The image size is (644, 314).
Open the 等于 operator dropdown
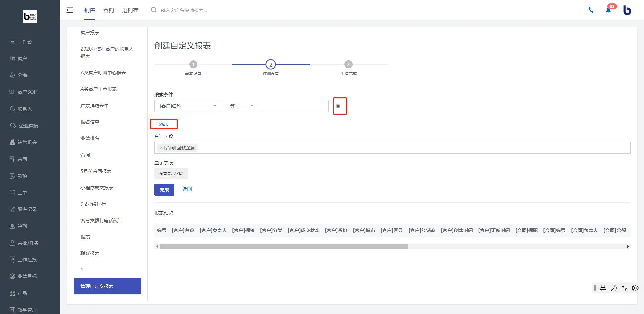(x=241, y=106)
